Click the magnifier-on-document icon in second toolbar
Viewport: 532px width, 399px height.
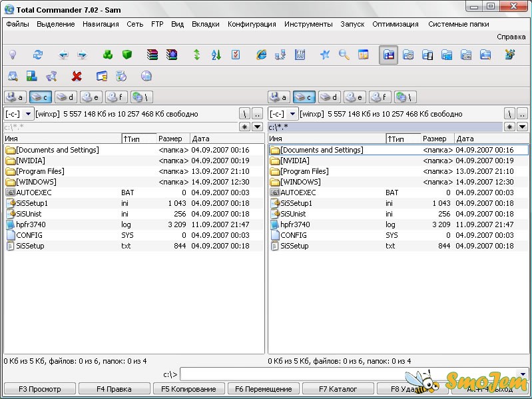13,76
